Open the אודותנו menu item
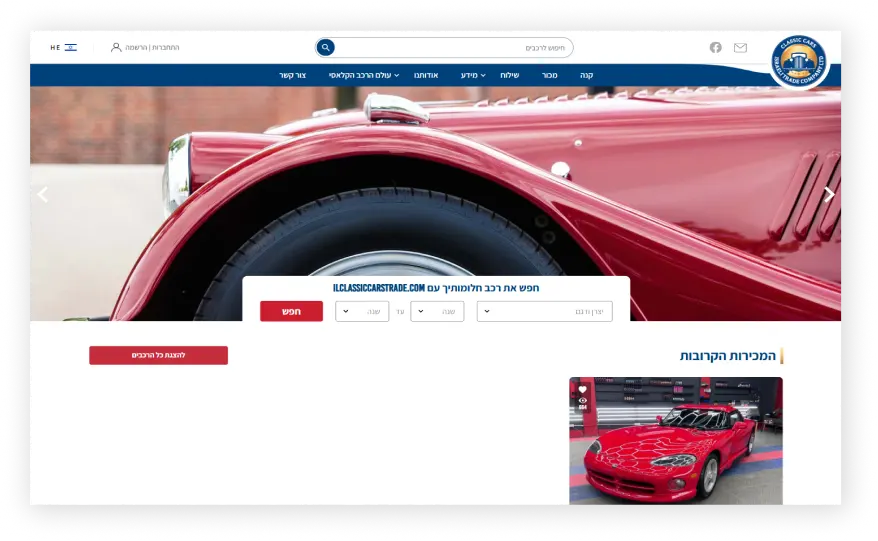Viewport: 878px width, 541px height. pos(426,75)
